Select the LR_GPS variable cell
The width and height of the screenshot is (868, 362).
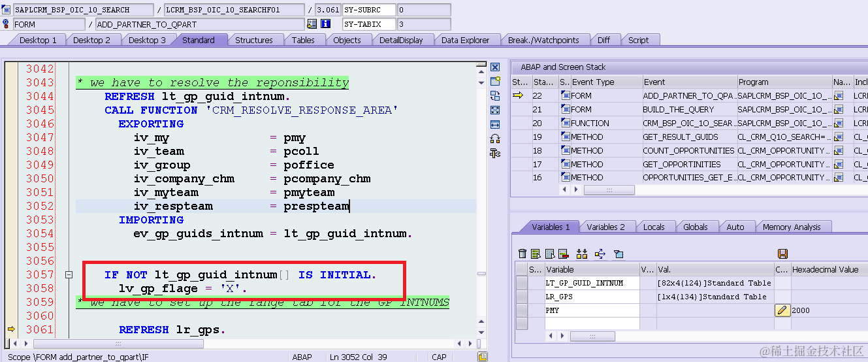pos(591,297)
